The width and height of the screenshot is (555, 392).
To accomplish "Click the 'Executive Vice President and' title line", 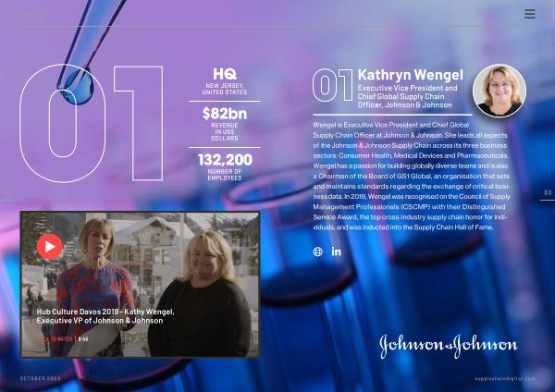I will (407, 88).
